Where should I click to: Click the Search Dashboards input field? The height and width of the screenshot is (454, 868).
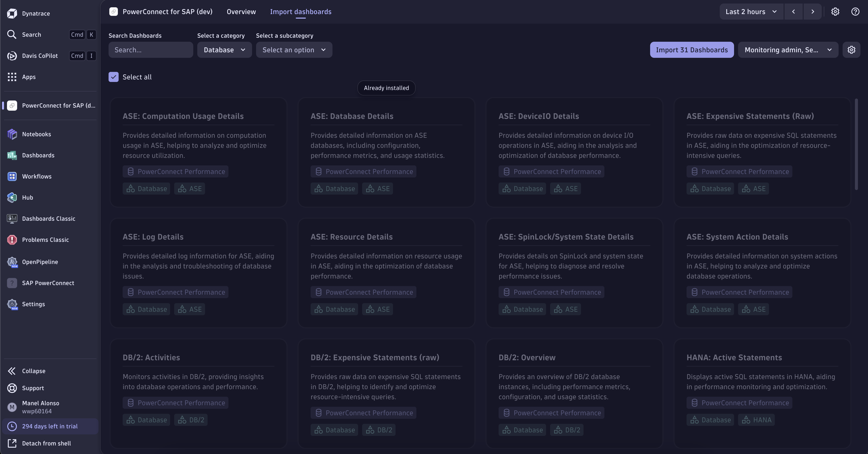[x=151, y=50]
